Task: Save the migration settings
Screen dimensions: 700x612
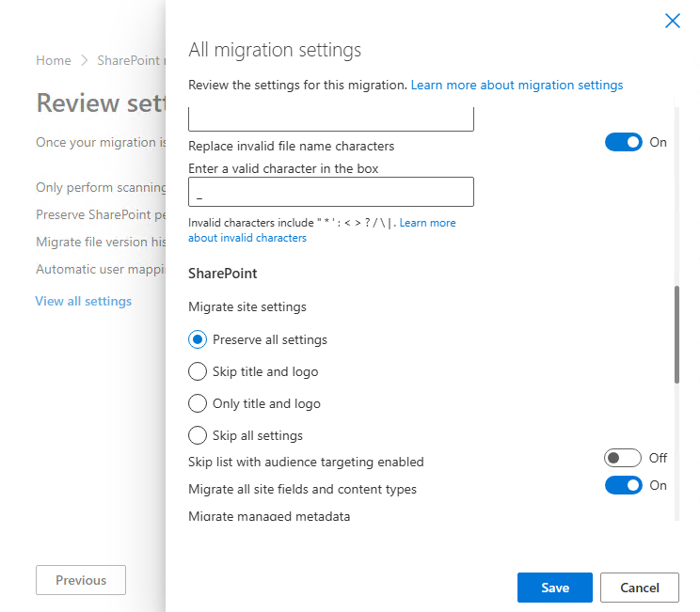Action: click(555, 588)
